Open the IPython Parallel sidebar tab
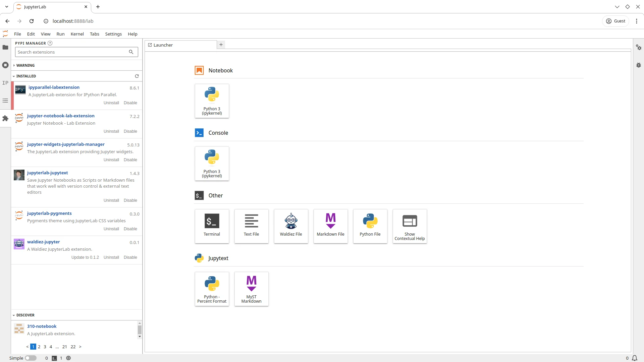644x362 pixels. [x=5, y=83]
